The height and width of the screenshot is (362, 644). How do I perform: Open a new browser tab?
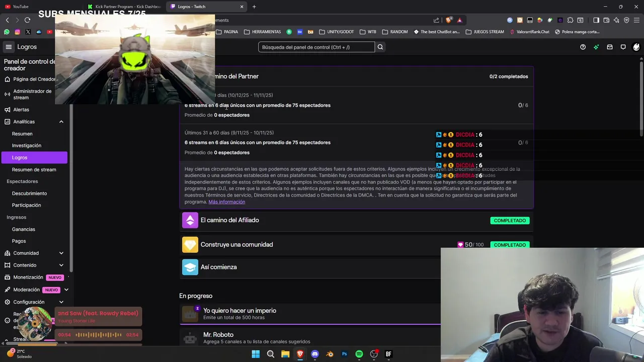click(254, 7)
